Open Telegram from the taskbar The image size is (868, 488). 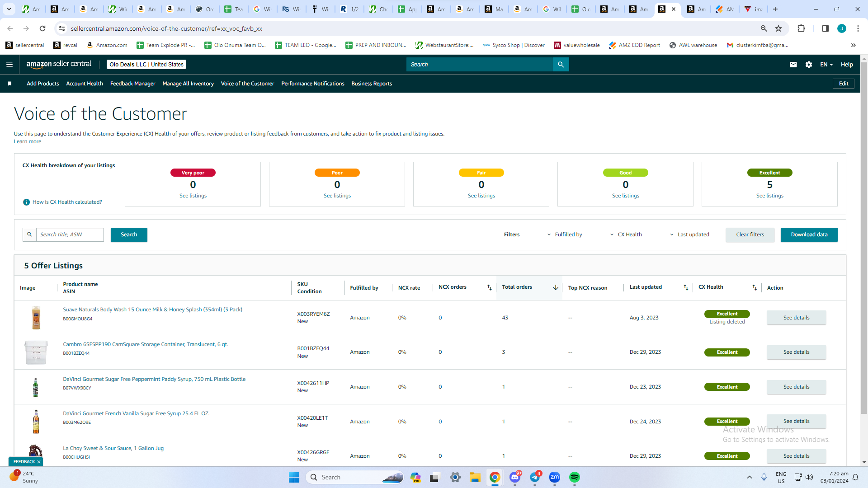pos(535,477)
